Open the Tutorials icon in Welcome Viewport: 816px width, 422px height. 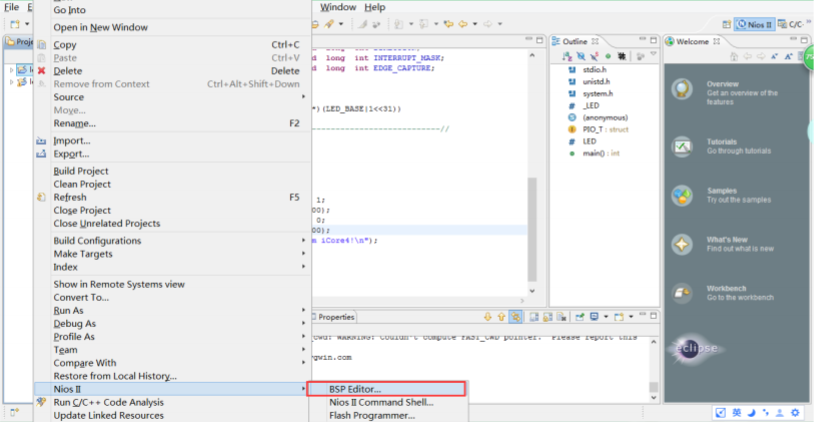point(682,146)
